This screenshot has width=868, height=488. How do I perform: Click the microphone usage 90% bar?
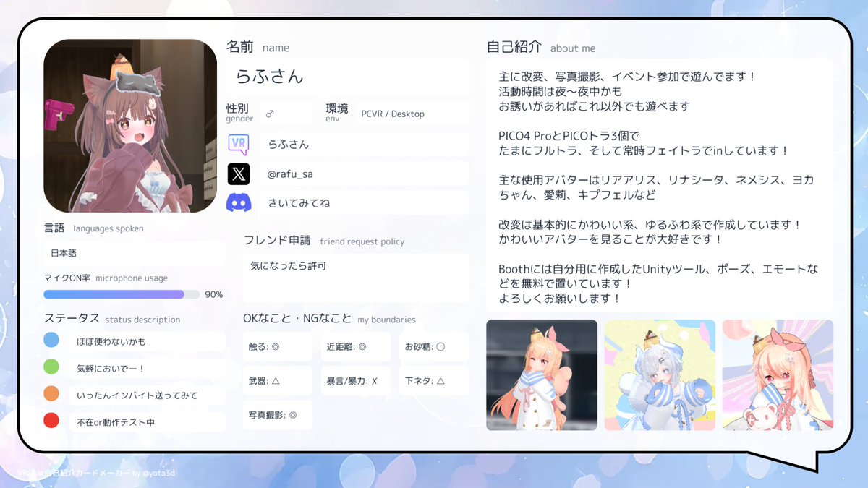(122, 294)
